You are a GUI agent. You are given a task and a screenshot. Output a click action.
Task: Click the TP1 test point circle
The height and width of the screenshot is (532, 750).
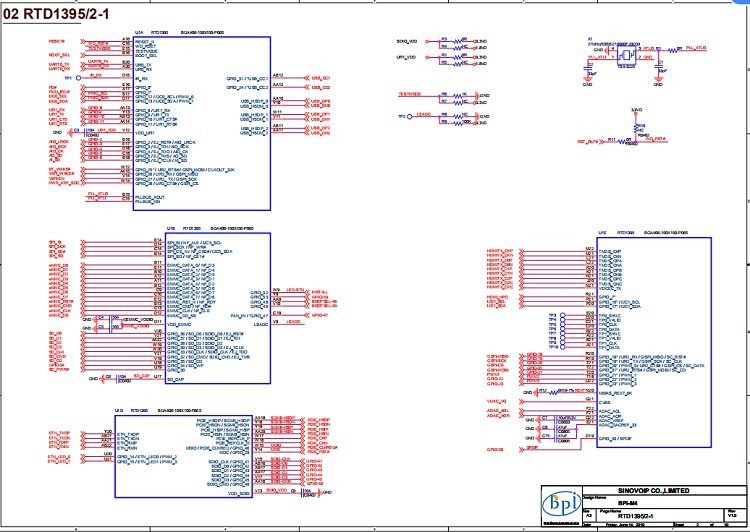[78, 78]
